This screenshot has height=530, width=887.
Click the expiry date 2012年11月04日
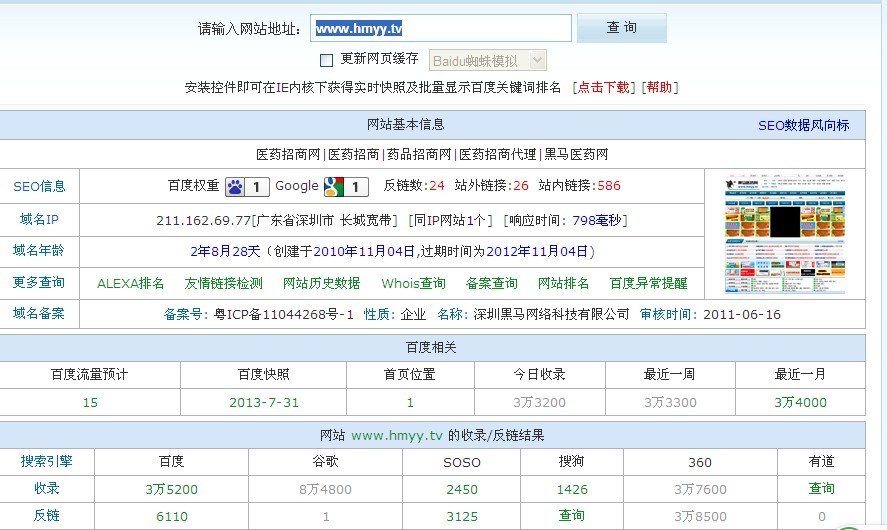pyautogui.click(x=537, y=252)
